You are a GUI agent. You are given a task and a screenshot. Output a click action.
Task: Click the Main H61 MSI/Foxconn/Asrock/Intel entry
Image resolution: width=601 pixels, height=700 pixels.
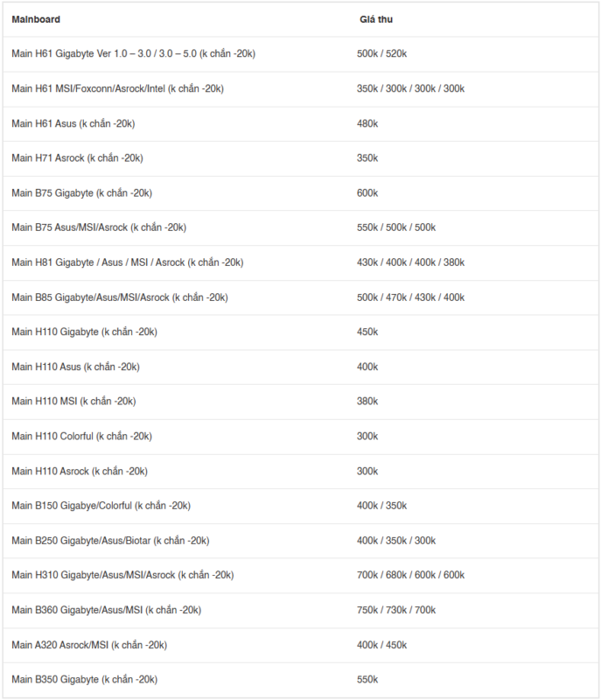pos(118,89)
